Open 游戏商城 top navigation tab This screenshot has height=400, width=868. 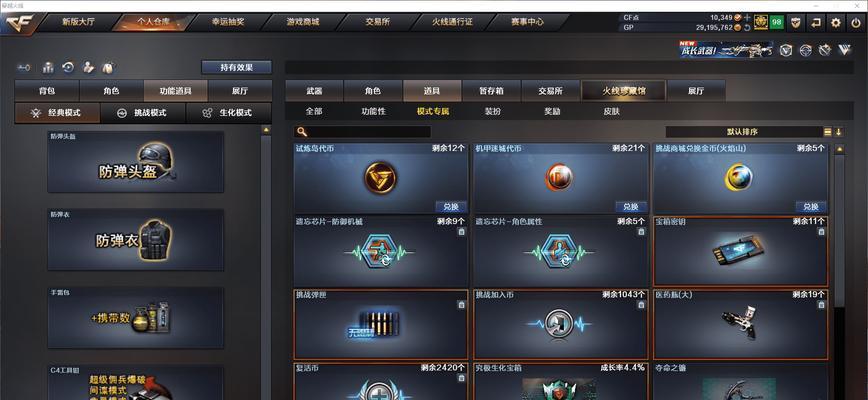(x=302, y=23)
